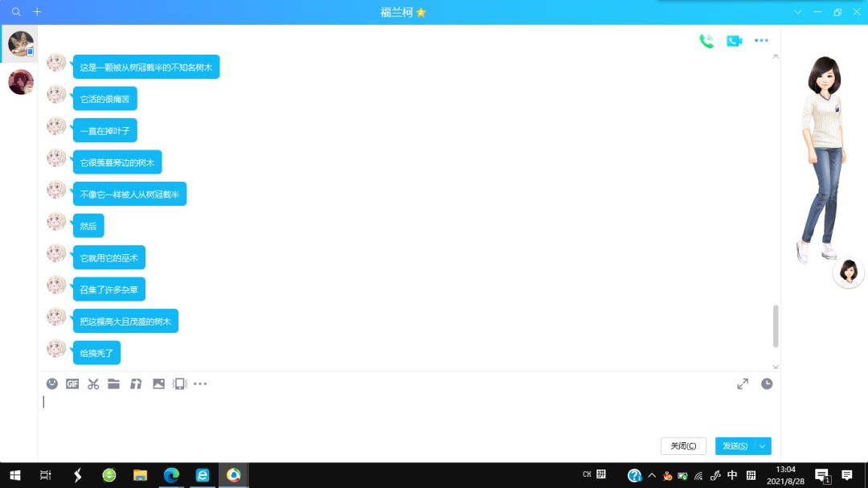Open Windows notification action center

(847, 475)
